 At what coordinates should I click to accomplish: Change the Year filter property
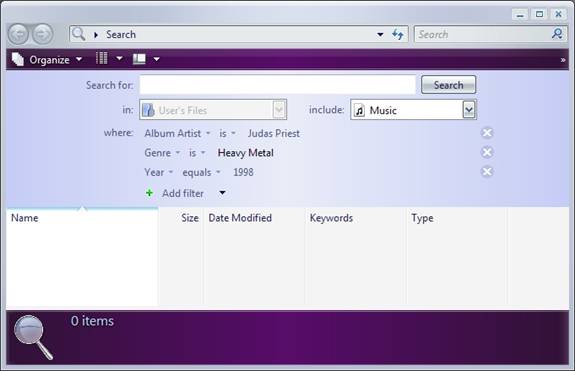pyautogui.click(x=158, y=172)
